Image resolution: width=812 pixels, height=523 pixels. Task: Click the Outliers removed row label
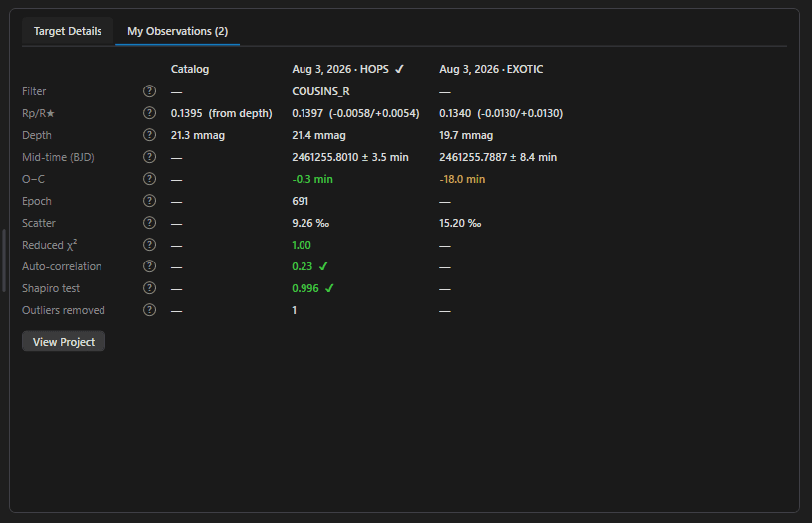(63, 310)
